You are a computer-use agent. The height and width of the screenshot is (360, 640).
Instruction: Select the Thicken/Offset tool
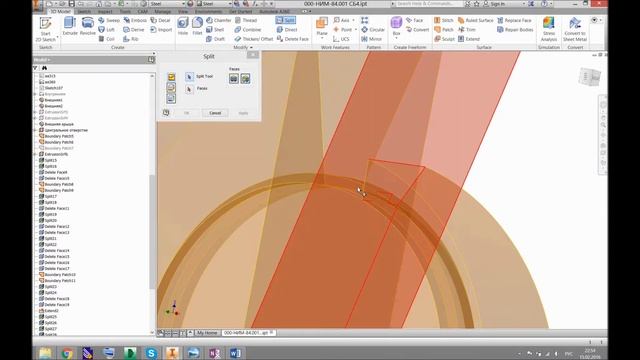tap(253, 39)
